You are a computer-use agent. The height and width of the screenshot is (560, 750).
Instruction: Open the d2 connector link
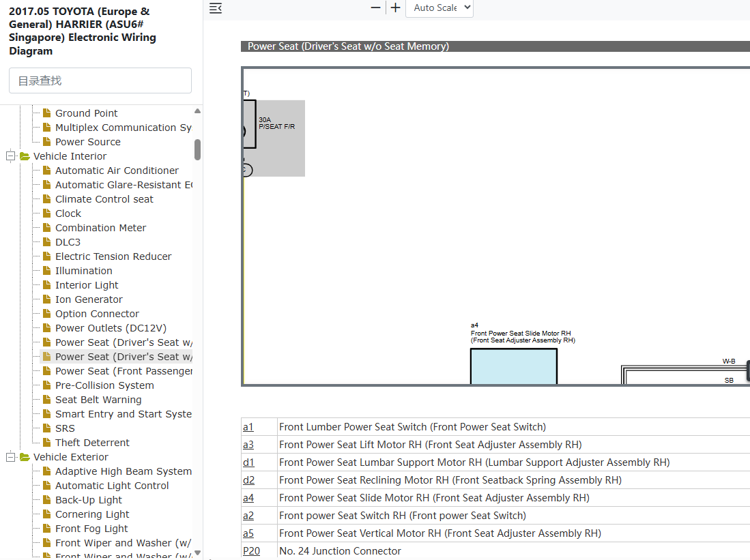tap(248, 480)
